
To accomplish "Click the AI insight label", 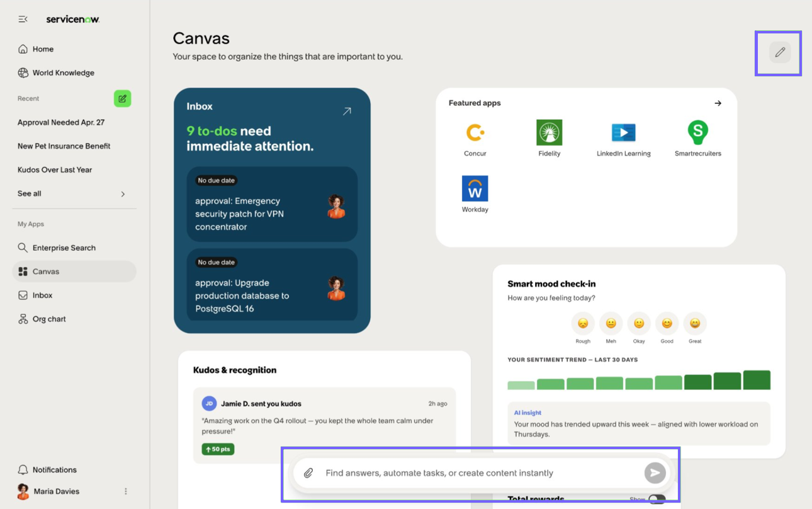I will (527, 413).
